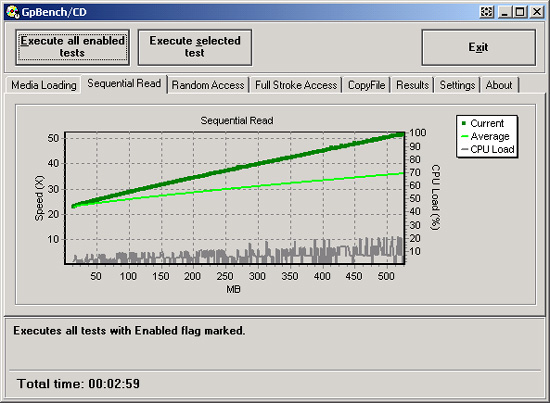Click the GpBench/CD app icon in title bar
Viewport: 550px width, 403px height.
pos(12,12)
